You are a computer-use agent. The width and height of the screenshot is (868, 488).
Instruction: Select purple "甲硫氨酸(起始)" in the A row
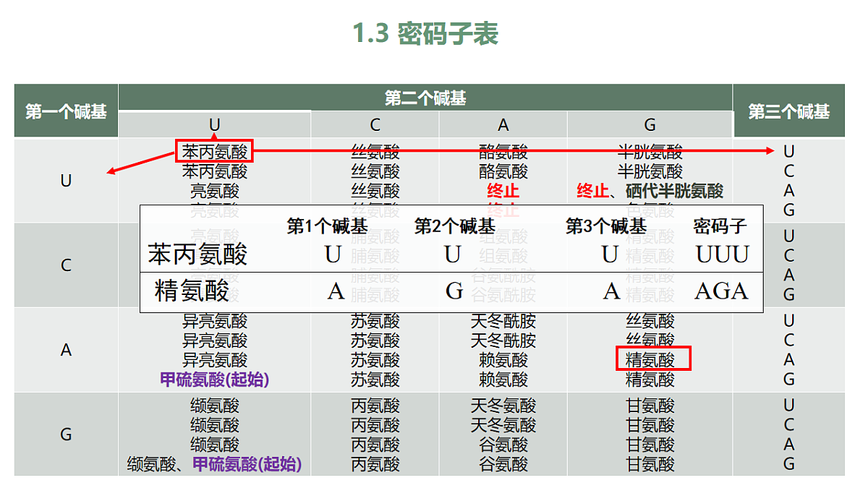pyautogui.click(x=214, y=379)
